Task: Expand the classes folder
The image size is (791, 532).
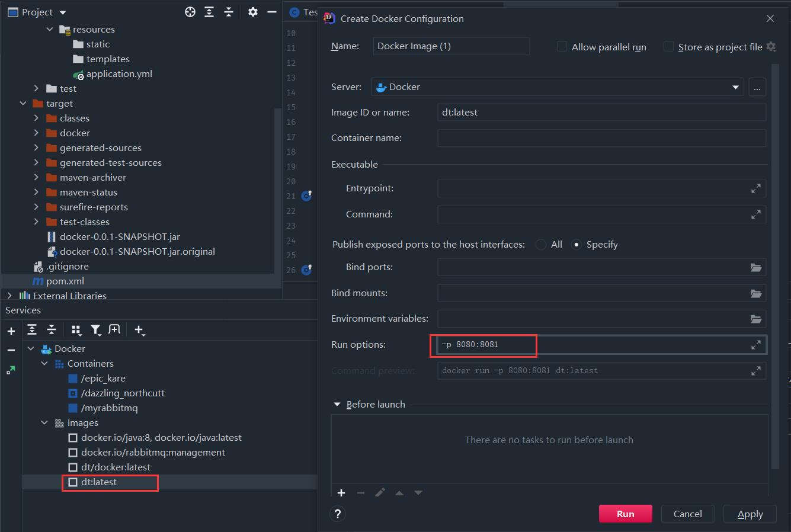Action: tap(36, 118)
